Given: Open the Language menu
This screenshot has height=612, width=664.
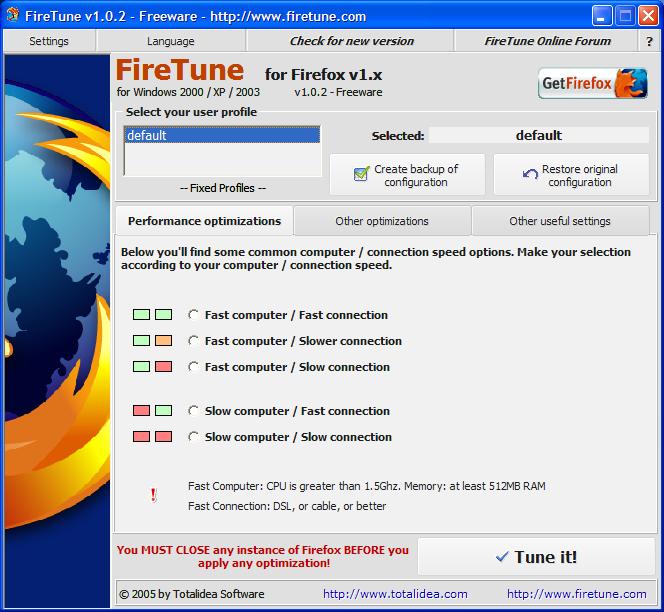Looking at the screenshot, I should pyautogui.click(x=171, y=41).
